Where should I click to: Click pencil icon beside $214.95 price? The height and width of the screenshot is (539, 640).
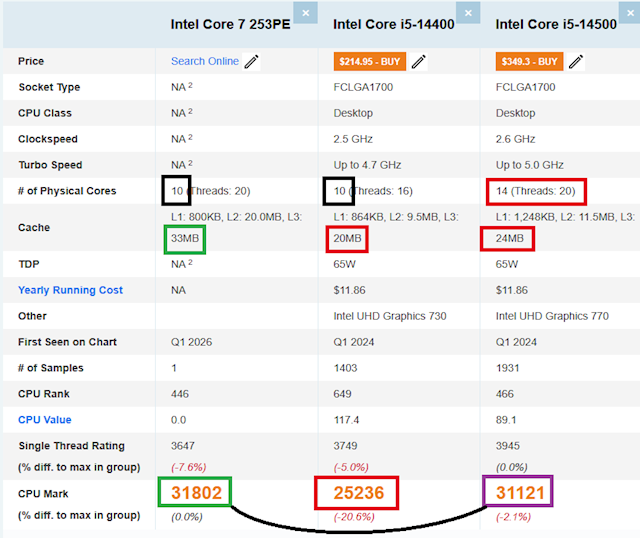pos(418,62)
